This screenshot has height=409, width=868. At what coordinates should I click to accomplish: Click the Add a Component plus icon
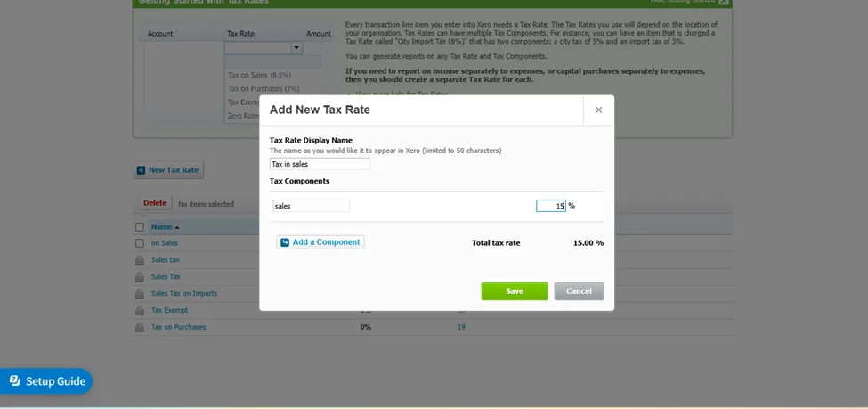(x=285, y=242)
